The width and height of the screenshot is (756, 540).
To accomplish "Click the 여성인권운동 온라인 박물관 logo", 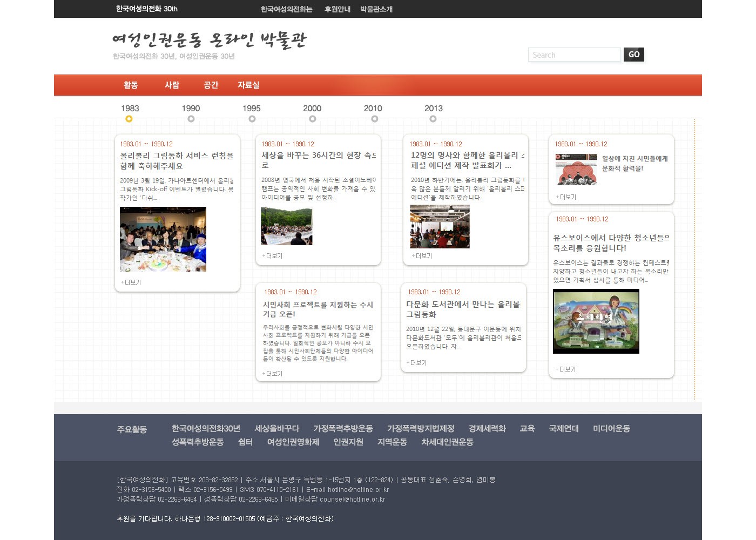I will 210,40.
